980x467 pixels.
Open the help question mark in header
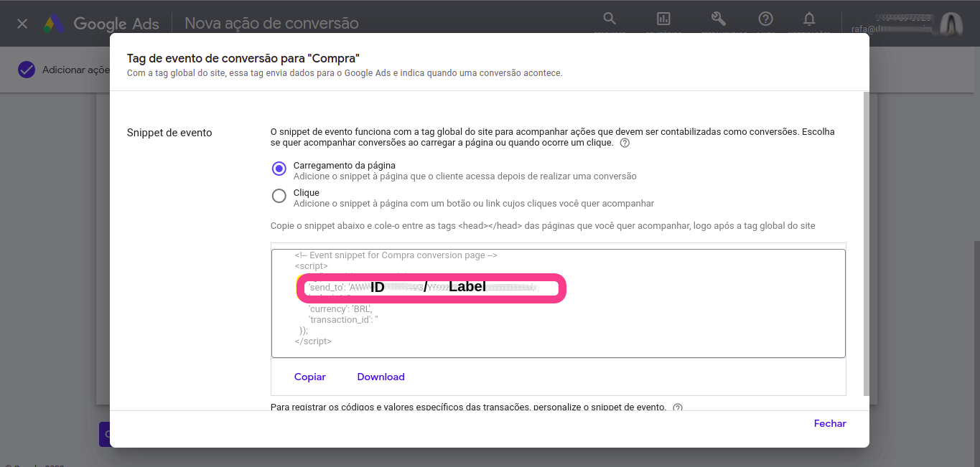coord(766,19)
